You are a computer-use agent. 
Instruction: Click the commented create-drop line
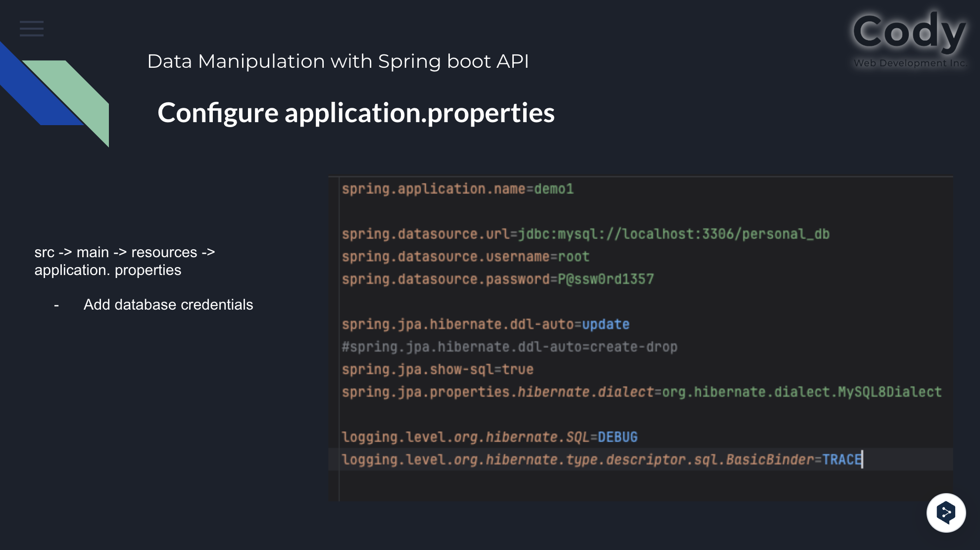click(x=509, y=347)
